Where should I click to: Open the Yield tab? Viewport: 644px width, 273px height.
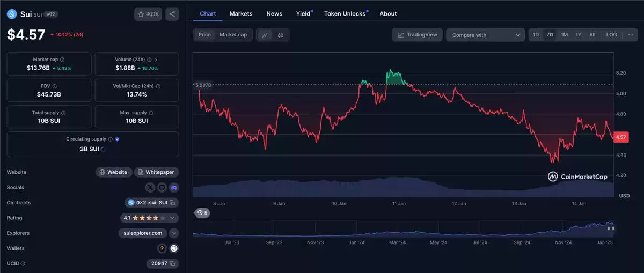[x=303, y=13]
